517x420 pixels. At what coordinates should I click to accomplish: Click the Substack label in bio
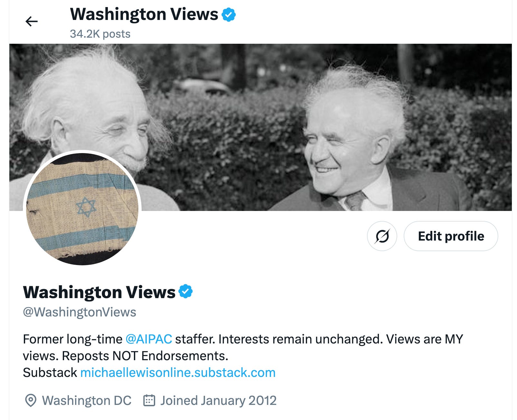pos(50,372)
